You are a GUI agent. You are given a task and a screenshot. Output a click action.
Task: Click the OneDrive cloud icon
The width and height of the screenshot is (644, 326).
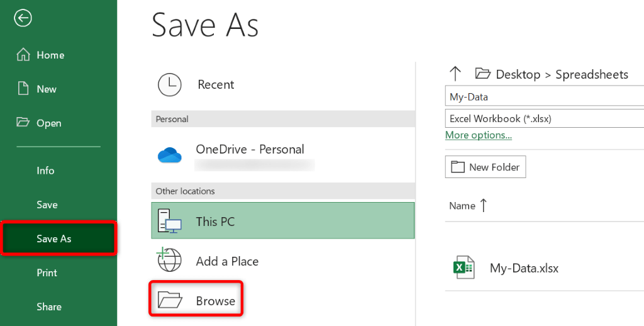tap(170, 155)
